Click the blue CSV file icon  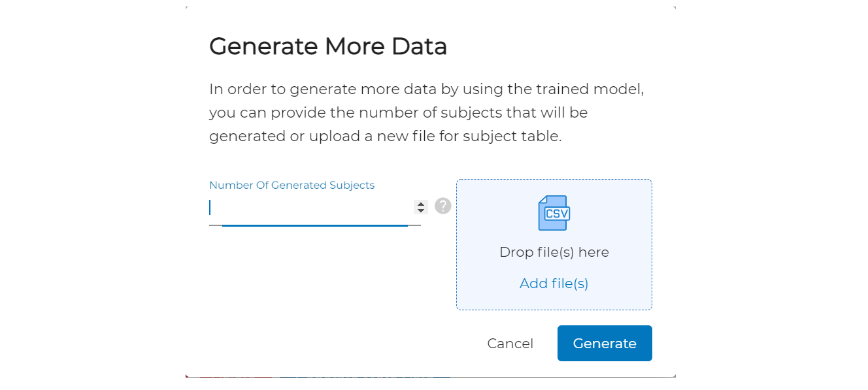(554, 213)
